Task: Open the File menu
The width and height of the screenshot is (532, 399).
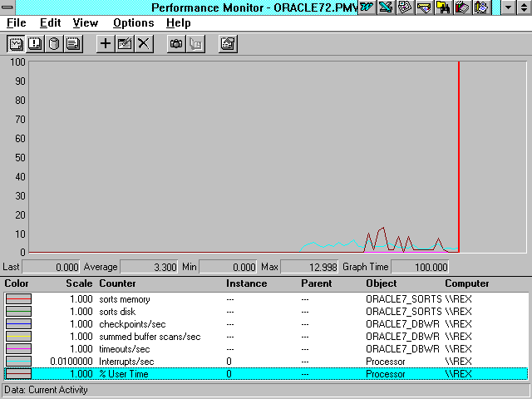Action: [x=17, y=23]
